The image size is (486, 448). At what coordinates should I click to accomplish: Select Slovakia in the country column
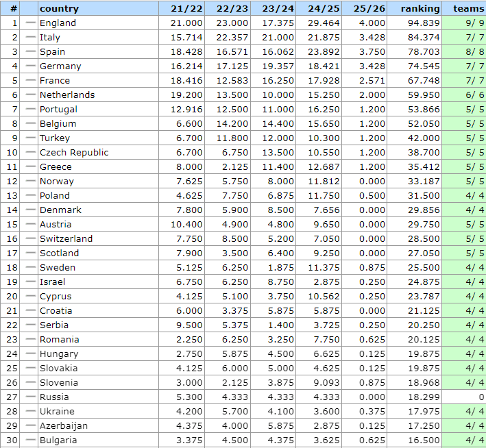tap(58, 368)
